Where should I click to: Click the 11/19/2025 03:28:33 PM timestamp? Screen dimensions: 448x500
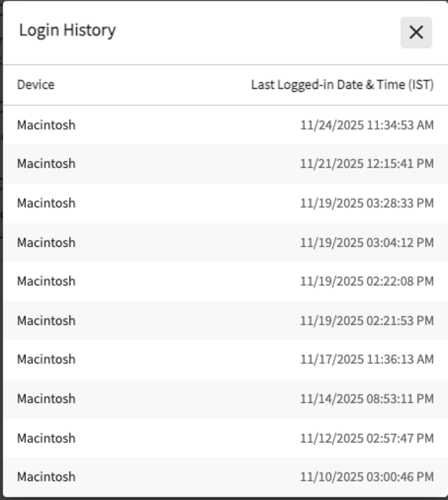pyautogui.click(x=366, y=203)
